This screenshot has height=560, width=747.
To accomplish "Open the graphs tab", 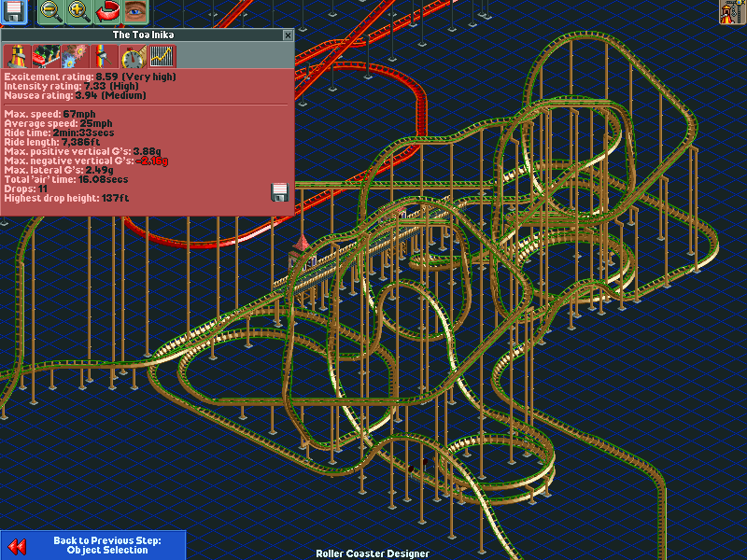I will pos(162,56).
